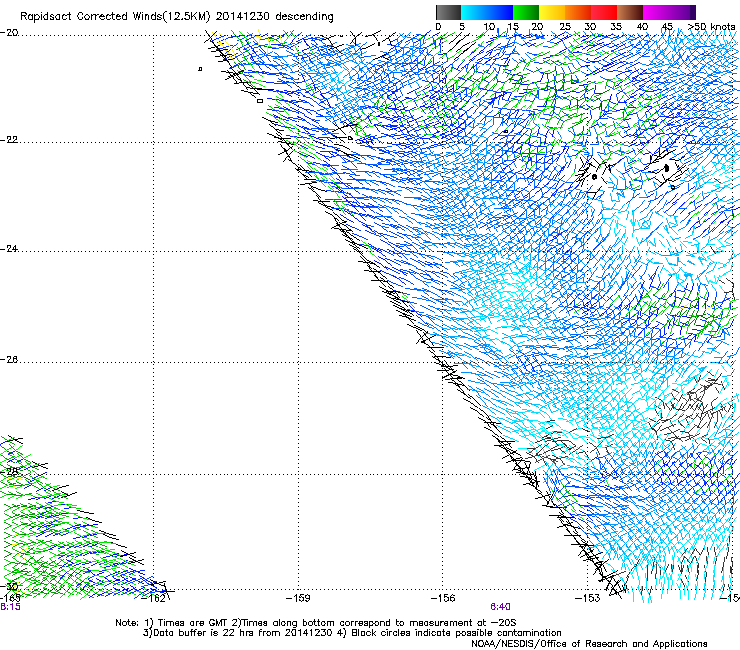
Task: Click the dark purple 45-50 knots legend swatch
Action: (x=682, y=12)
